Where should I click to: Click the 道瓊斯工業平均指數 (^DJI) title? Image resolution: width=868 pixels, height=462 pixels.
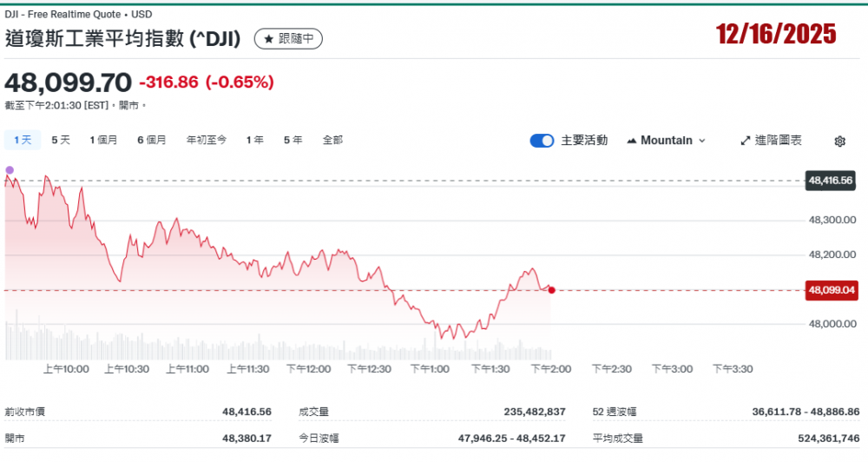123,39
